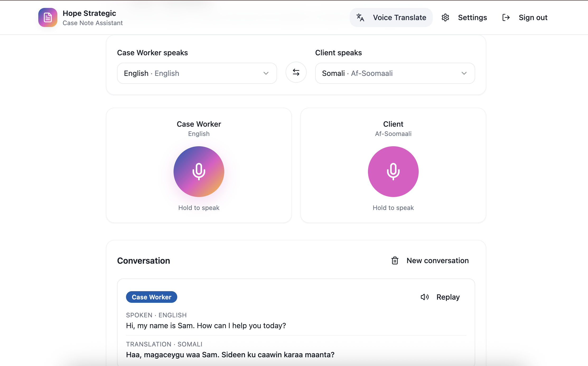Click the Replay speaker icon
This screenshot has width=588, height=366.
[x=424, y=297]
